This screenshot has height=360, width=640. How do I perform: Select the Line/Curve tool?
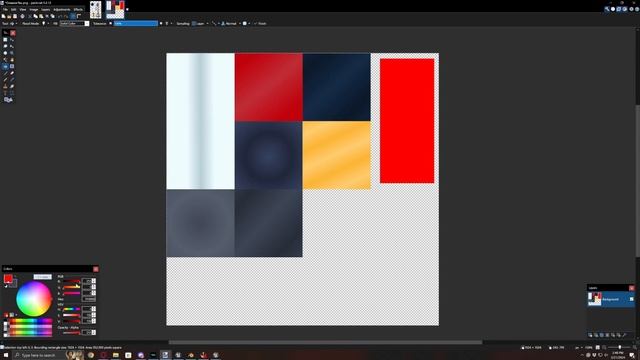(12, 93)
